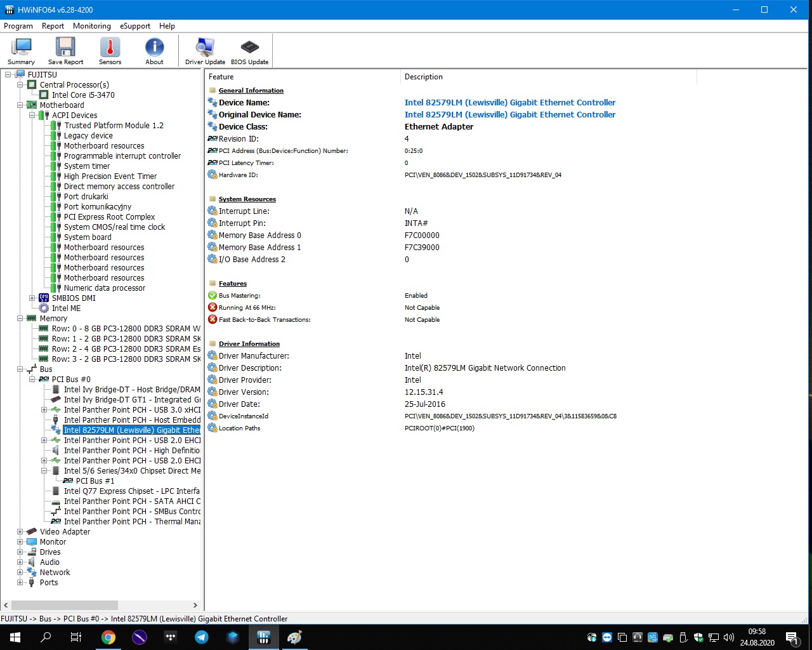Expand the Drives node
The width and height of the screenshot is (812, 650).
click(x=20, y=552)
